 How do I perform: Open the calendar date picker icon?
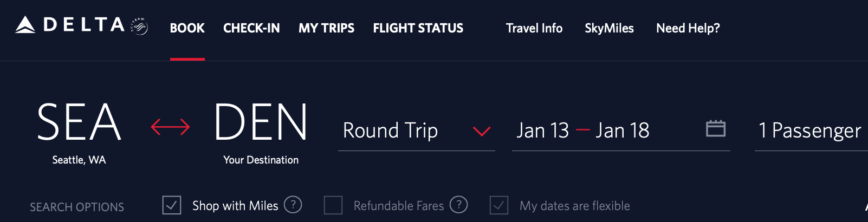(x=715, y=129)
